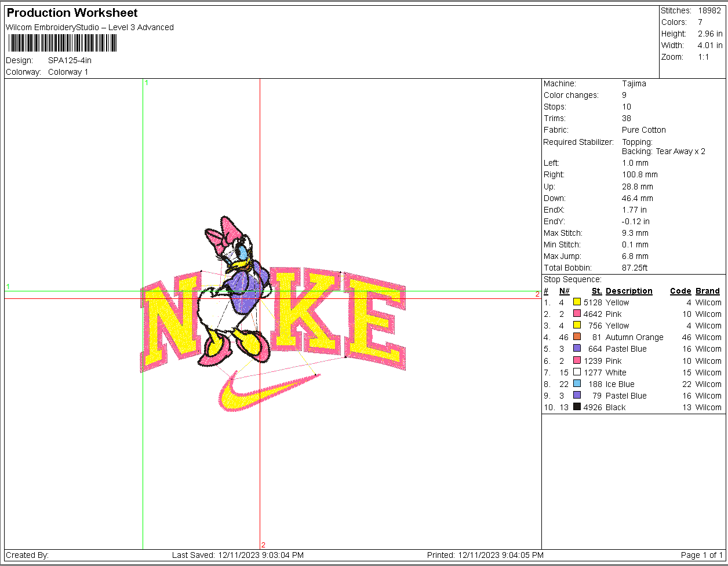The height and width of the screenshot is (566, 728).
Task: Click the Pastel Blue swatch in stop 5
Action: [x=577, y=348]
